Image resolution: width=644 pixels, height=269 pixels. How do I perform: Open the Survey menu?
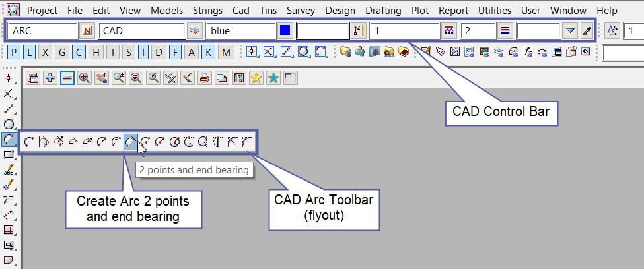pyautogui.click(x=301, y=11)
